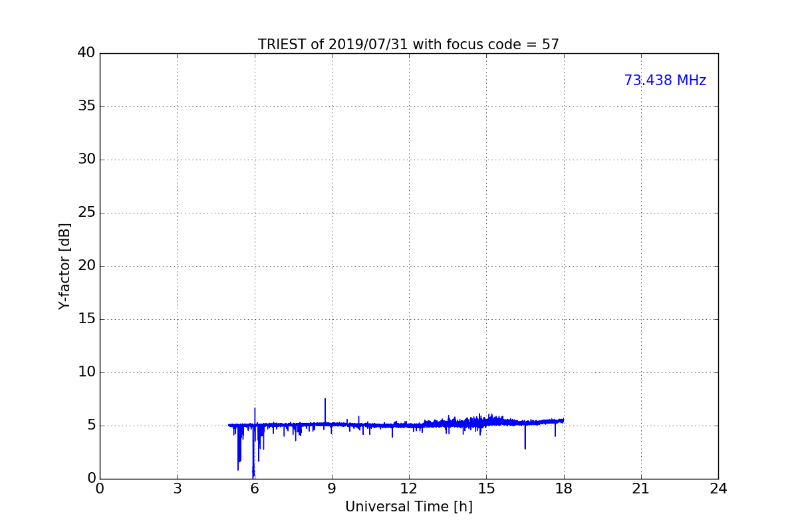Click y-axis tick label 10

86,372
